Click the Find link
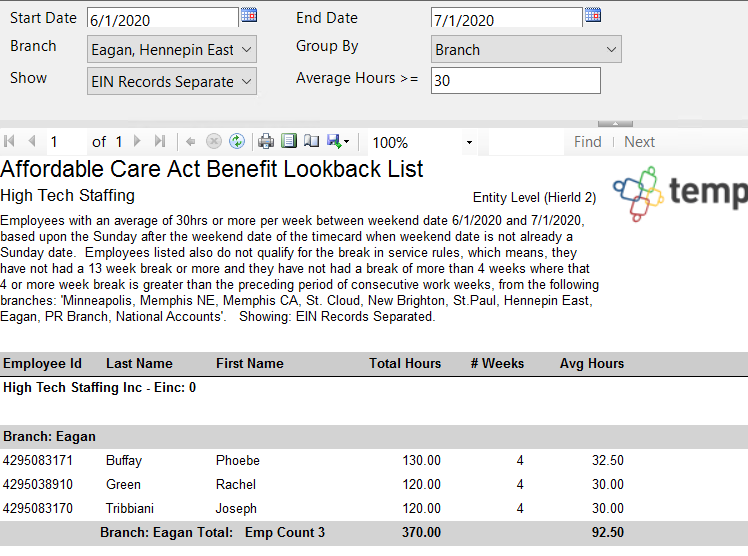This screenshot has width=748, height=556. 587,142
